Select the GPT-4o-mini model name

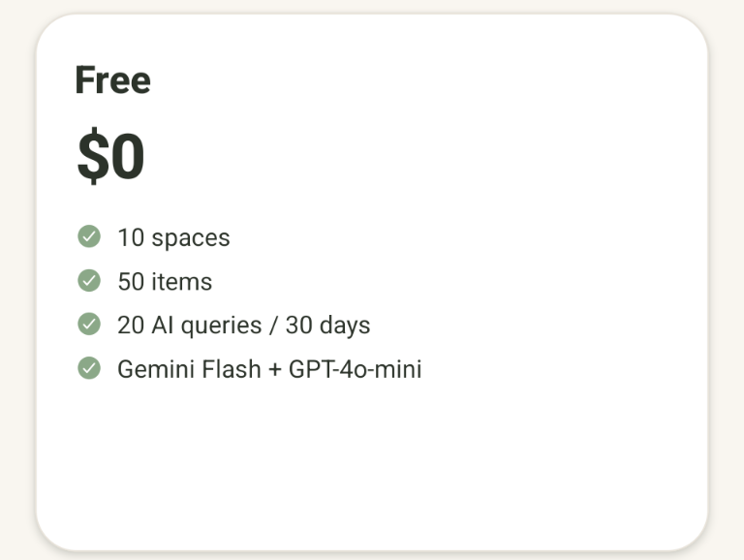[355, 369]
